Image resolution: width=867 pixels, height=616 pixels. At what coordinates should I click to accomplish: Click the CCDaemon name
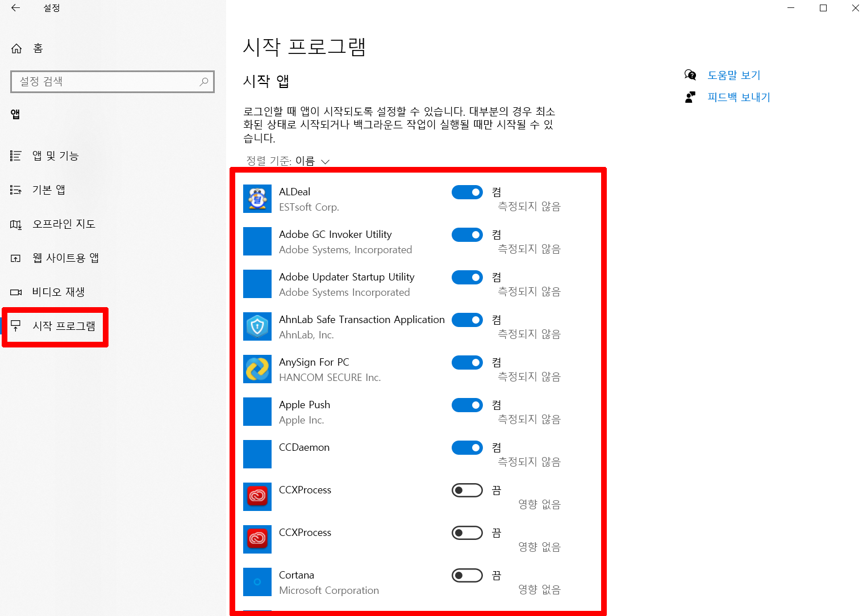(x=304, y=447)
